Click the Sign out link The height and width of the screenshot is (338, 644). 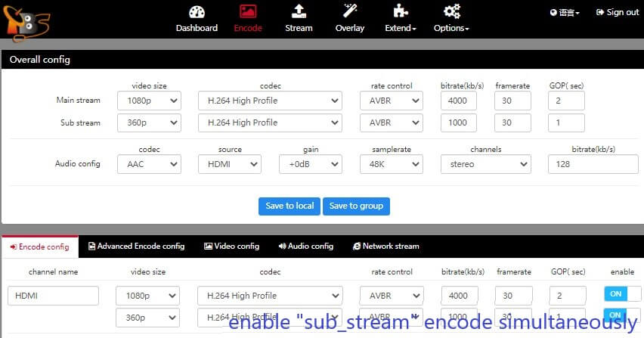click(618, 12)
